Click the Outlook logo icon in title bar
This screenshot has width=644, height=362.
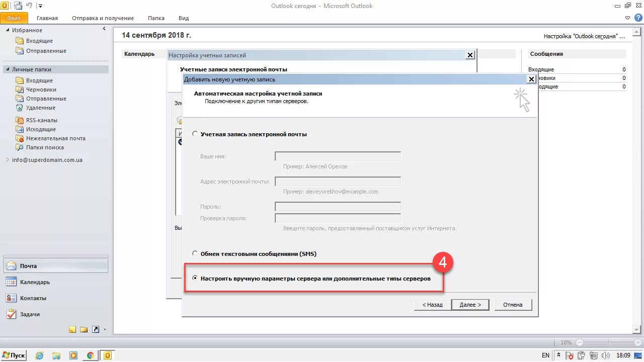5,6
